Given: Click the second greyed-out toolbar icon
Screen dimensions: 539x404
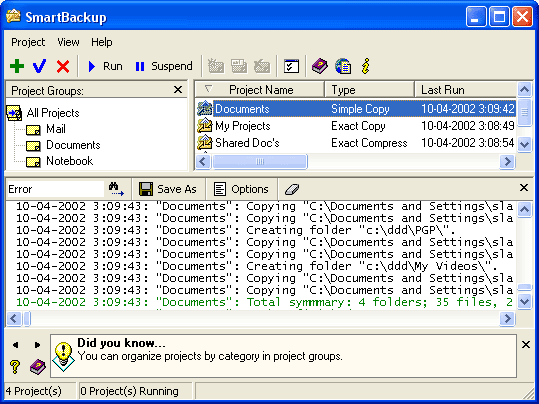Looking at the screenshot, I should coord(239,66).
